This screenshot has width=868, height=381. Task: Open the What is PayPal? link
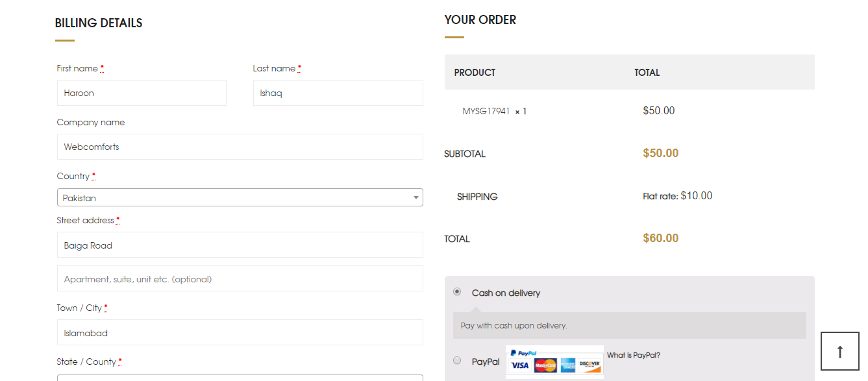pos(634,355)
